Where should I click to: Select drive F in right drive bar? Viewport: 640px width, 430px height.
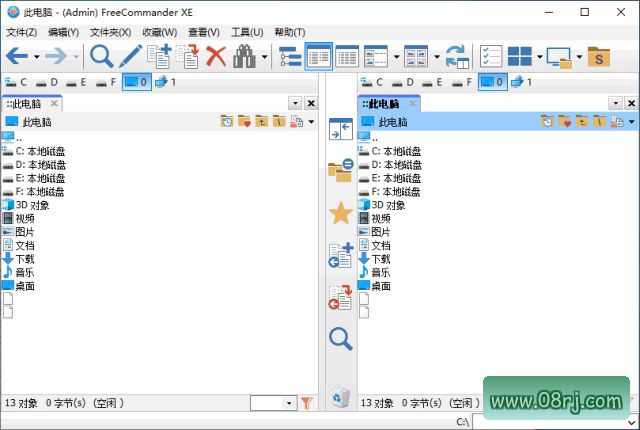[462, 82]
